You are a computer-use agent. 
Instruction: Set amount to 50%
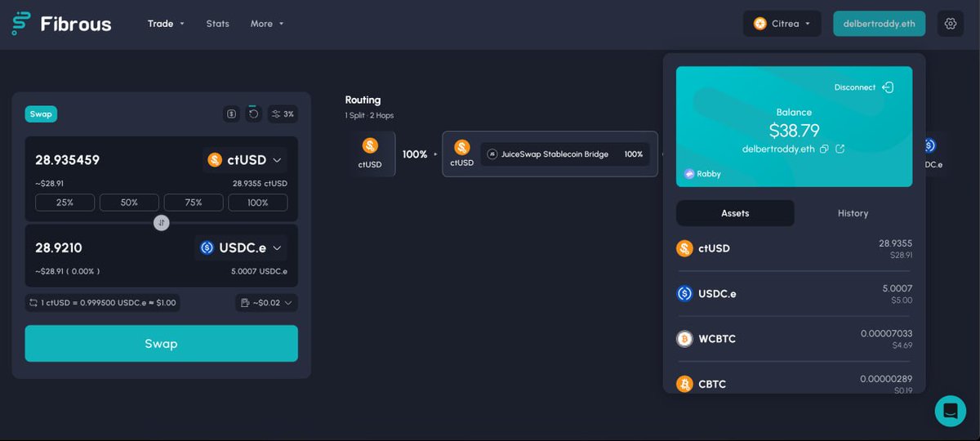click(129, 203)
